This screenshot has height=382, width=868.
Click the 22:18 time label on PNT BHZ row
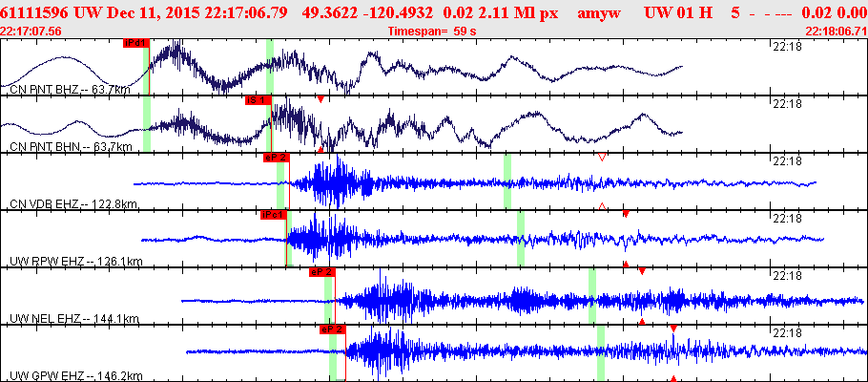click(x=786, y=46)
